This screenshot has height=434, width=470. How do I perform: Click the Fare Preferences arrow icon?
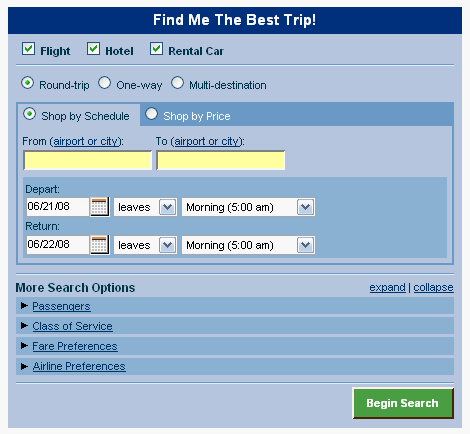click(x=24, y=346)
